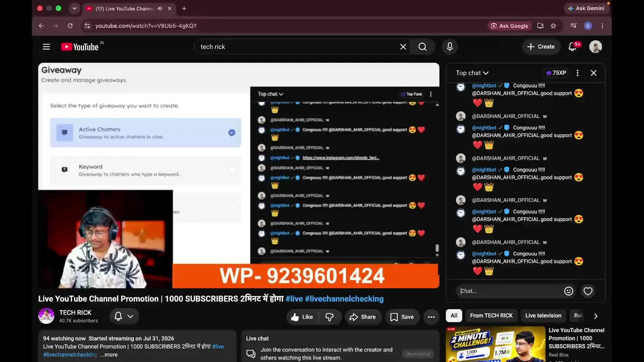
Task: Open a new browser tab
Action: 184,9
